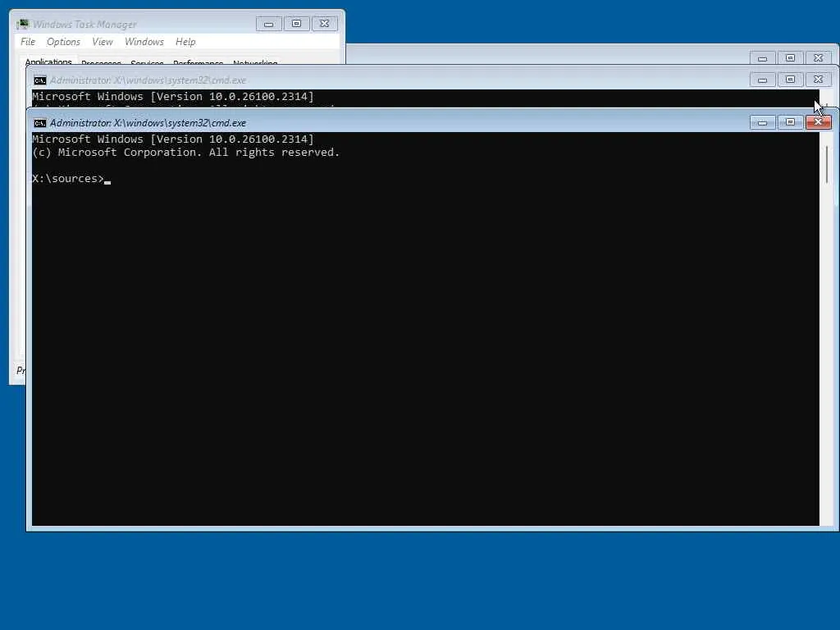Close the background cmd.exe window
Viewport: 840px width, 630px height.
coord(818,80)
